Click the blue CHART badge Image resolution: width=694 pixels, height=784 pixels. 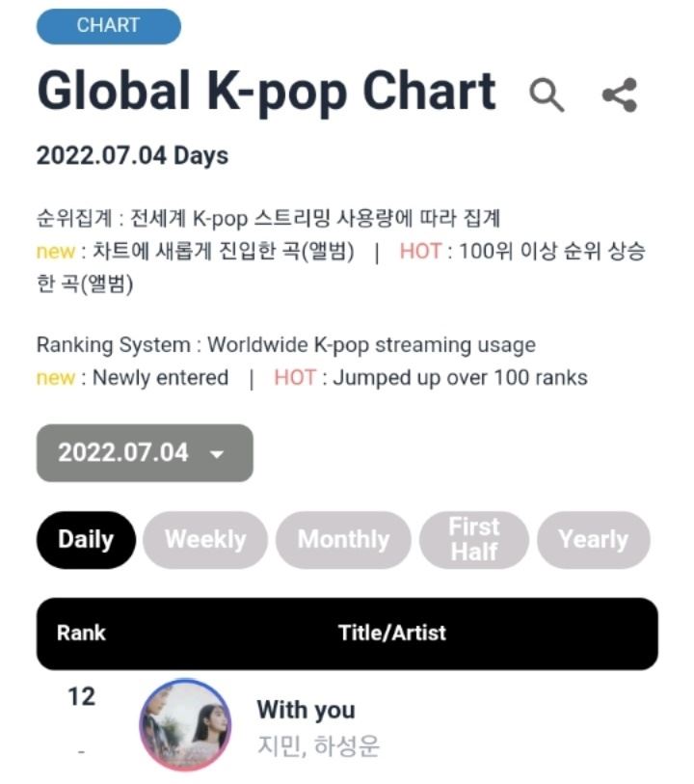tap(108, 26)
